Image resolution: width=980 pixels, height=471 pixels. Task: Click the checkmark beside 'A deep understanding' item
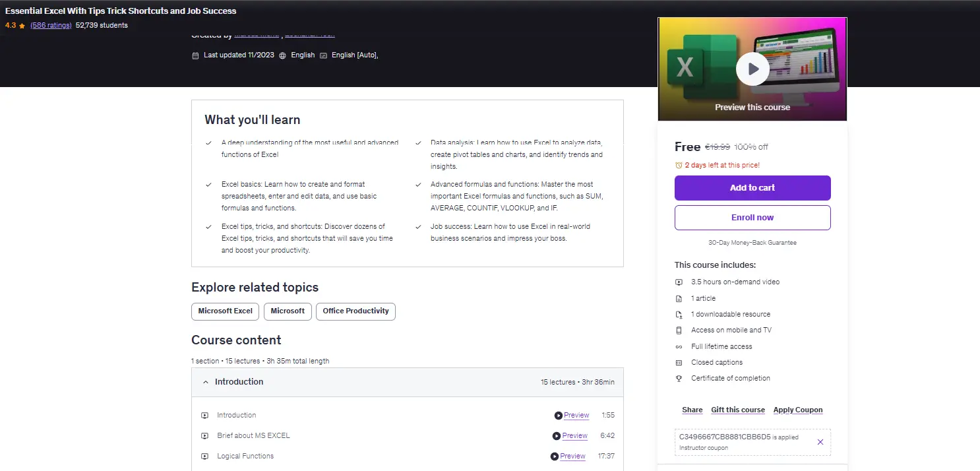click(x=208, y=142)
